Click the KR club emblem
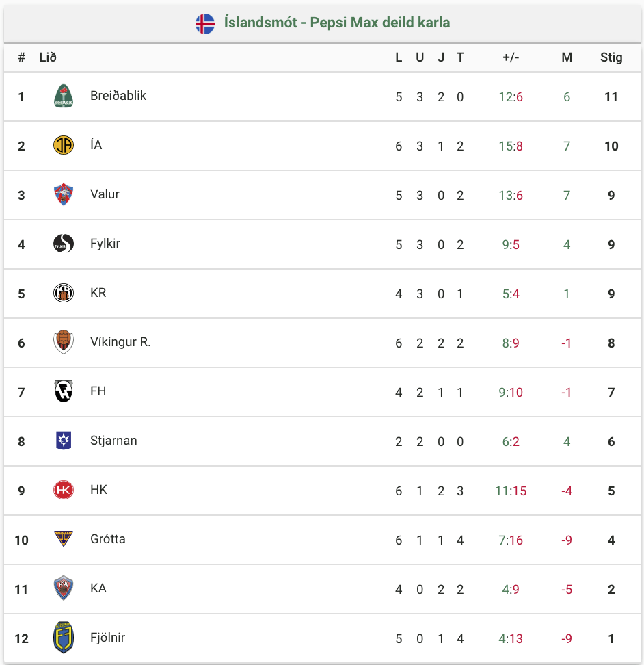 [x=64, y=293]
